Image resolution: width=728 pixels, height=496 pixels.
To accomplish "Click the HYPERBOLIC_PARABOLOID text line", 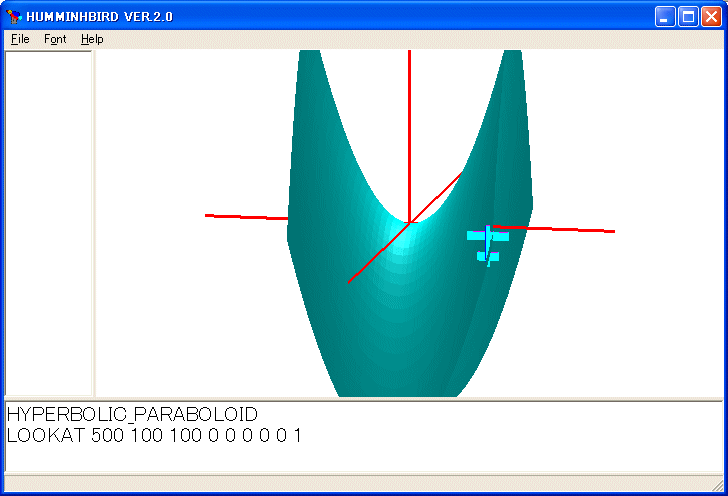I will pyautogui.click(x=132, y=414).
